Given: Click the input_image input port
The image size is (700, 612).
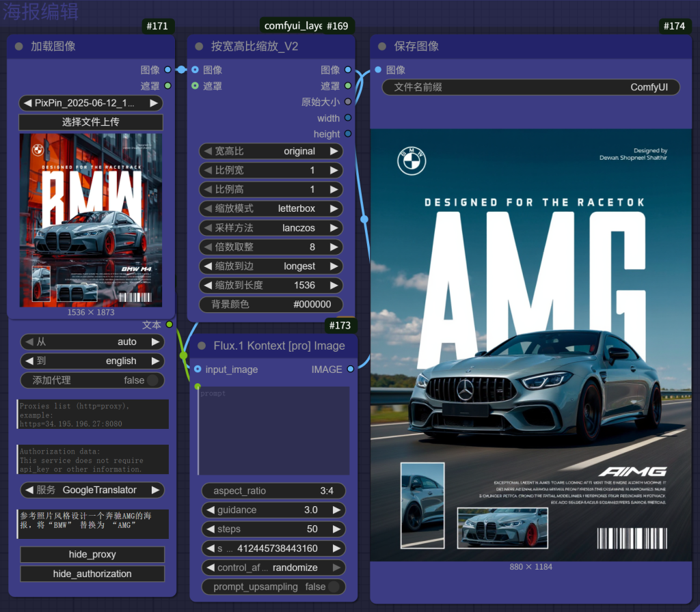Looking at the screenshot, I should click(x=198, y=370).
